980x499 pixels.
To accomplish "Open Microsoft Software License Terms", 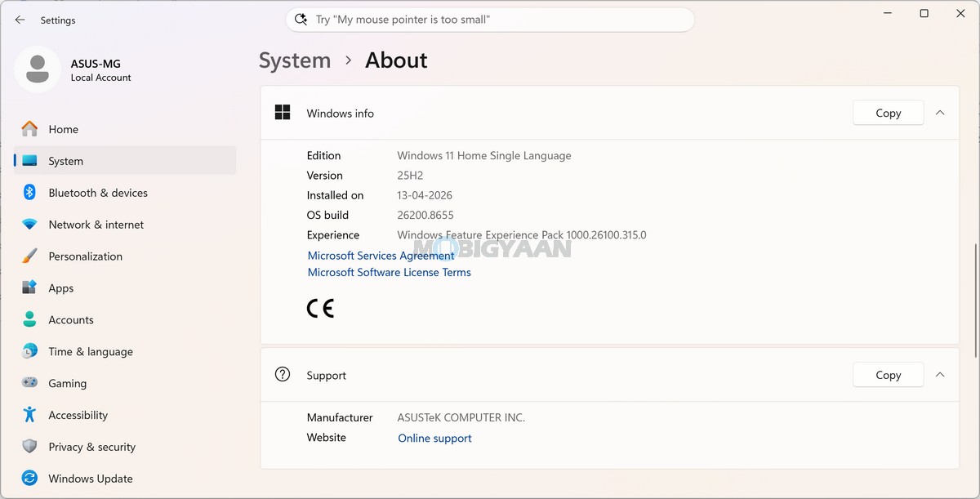I will 389,272.
